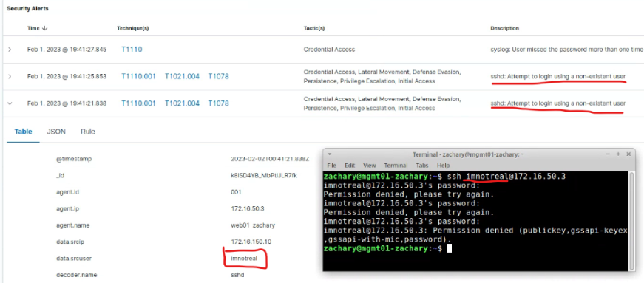Open T1021.004 in the 19:41:21.838 row

(x=182, y=103)
